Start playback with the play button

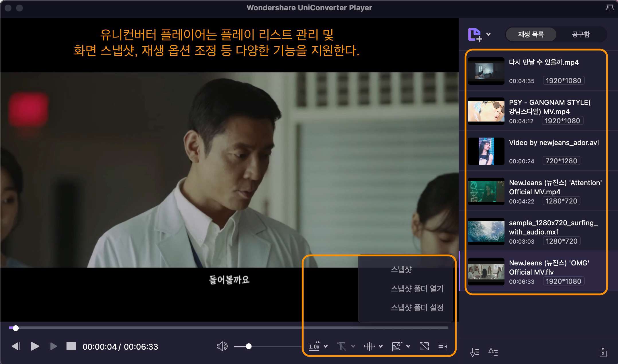click(35, 346)
